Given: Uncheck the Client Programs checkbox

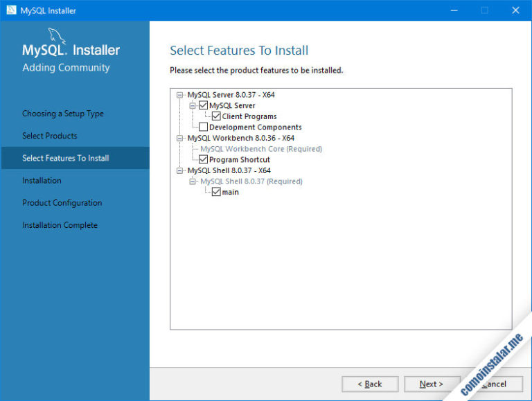Looking at the screenshot, I should point(216,116).
